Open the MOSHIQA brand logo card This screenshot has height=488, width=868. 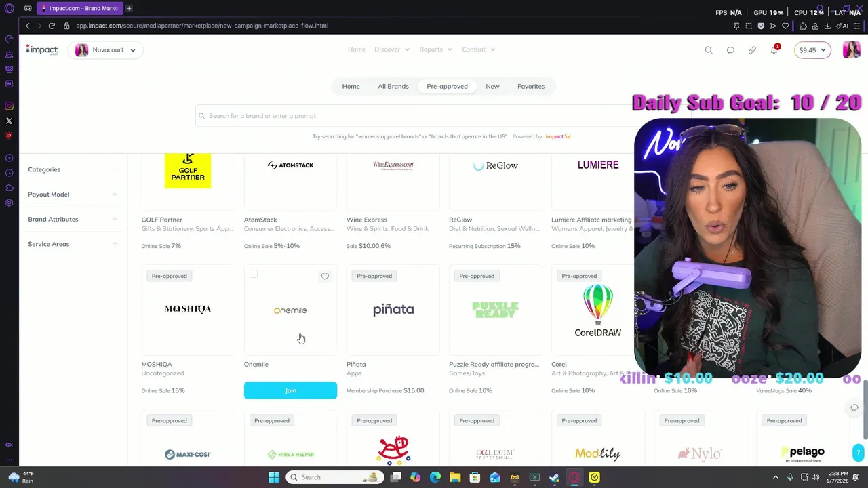188,309
